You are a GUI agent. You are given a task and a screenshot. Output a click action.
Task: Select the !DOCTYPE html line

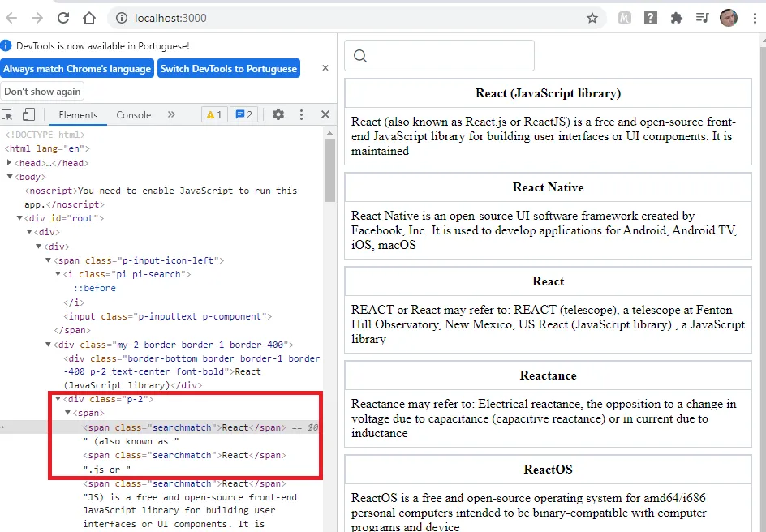point(45,135)
